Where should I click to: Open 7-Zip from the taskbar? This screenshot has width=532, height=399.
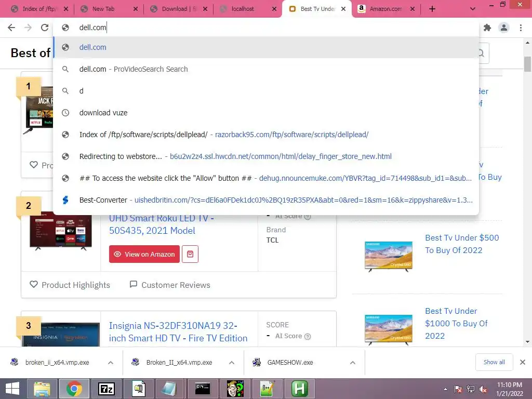coord(106,389)
